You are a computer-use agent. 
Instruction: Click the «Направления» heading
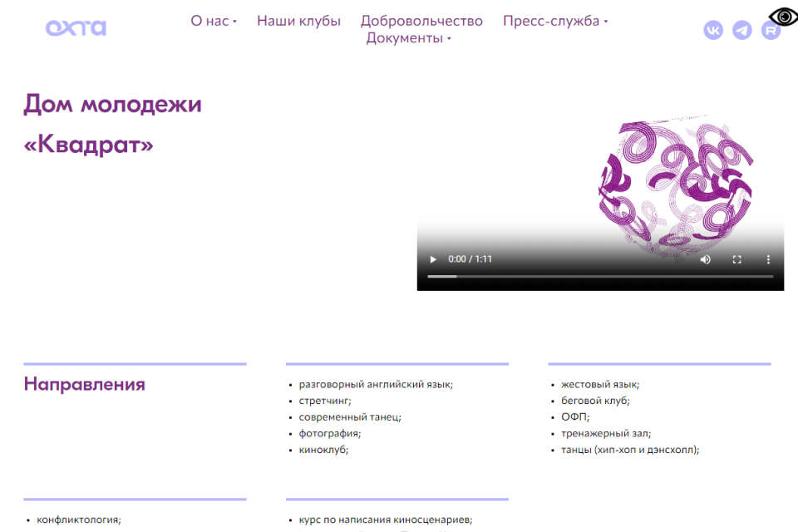84,384
